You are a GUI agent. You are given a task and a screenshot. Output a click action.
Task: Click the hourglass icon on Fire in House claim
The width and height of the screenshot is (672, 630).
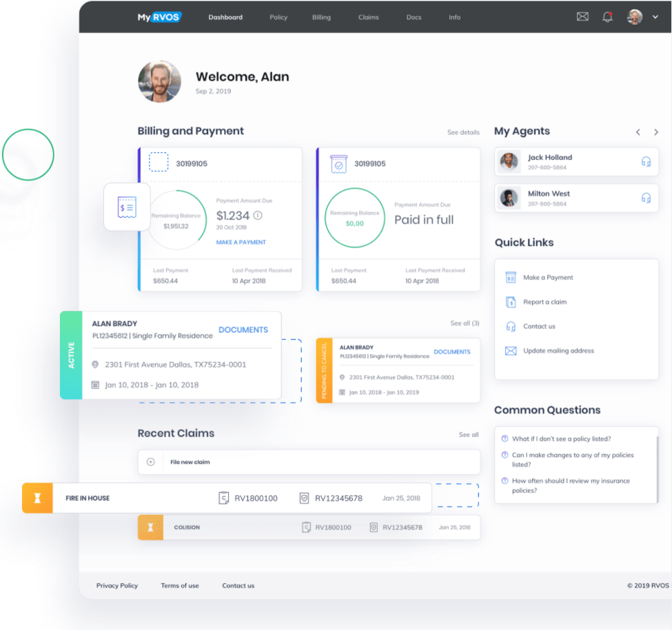(37, 498)
